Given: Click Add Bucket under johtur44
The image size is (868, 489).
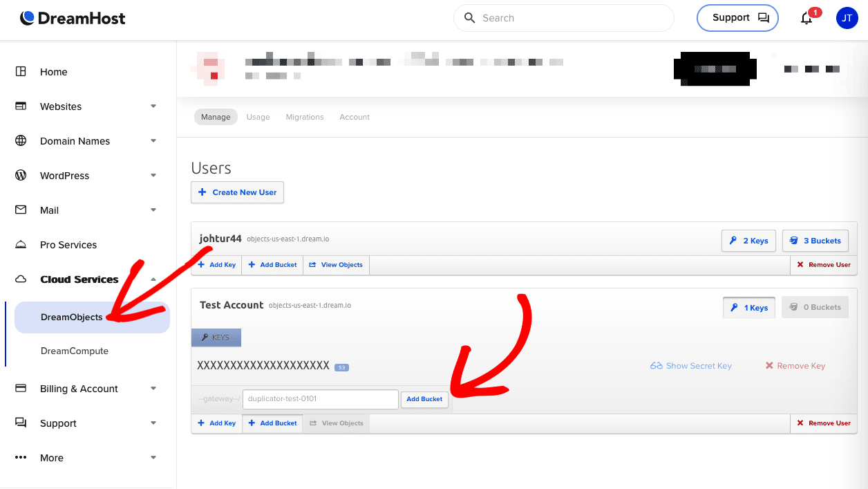Looking at the screenshot, I should 272,265.
